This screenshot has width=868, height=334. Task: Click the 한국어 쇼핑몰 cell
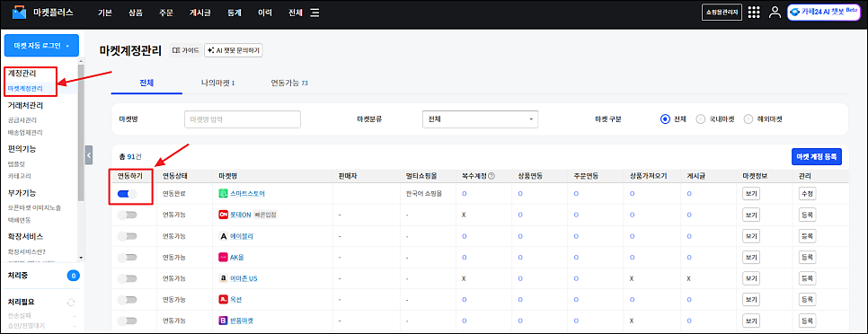[424, 194]
